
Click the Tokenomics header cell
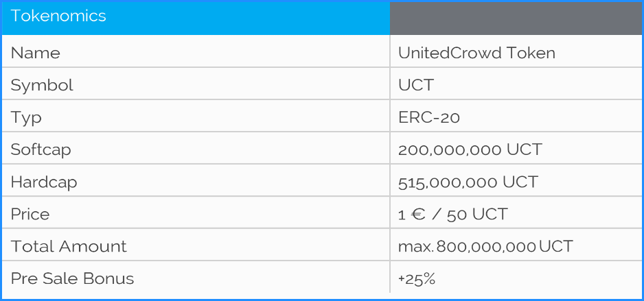[x=58, y=16]
